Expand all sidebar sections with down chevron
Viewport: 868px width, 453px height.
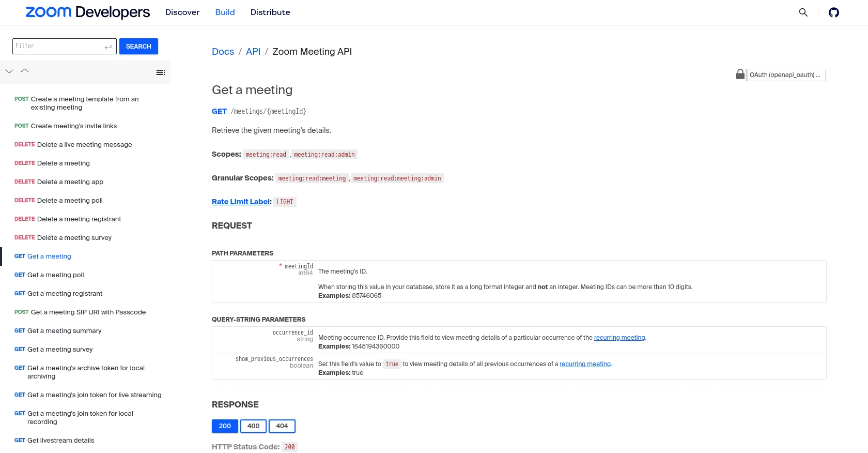9,71
